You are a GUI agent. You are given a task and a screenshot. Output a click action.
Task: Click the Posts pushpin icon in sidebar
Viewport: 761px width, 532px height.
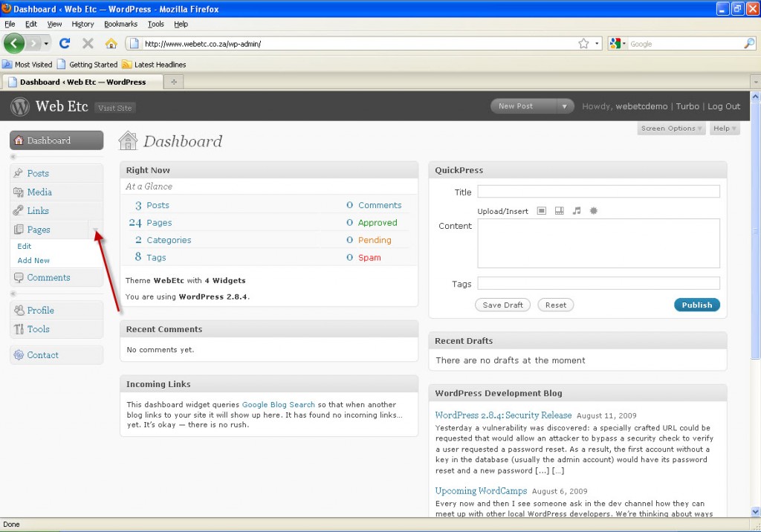click(x=19, y=173)
